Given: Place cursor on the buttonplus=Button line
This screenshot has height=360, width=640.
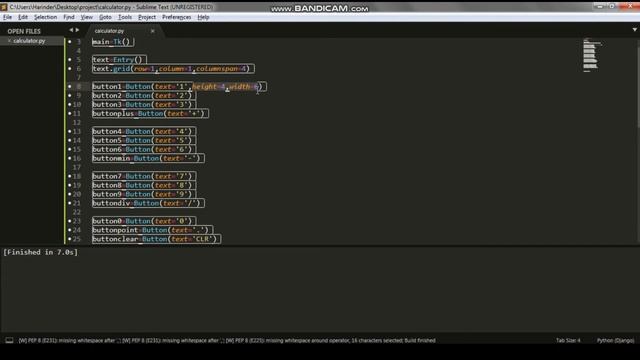Looking at the screenshot, I should tap(150, 113).
